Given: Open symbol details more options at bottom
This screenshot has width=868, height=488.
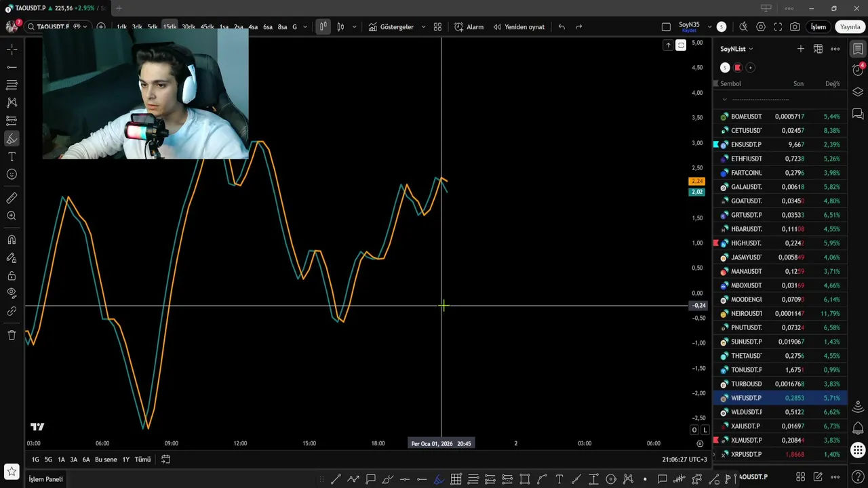Looking at the screenshot, I should pyautogui.click(x=835, y=477).
